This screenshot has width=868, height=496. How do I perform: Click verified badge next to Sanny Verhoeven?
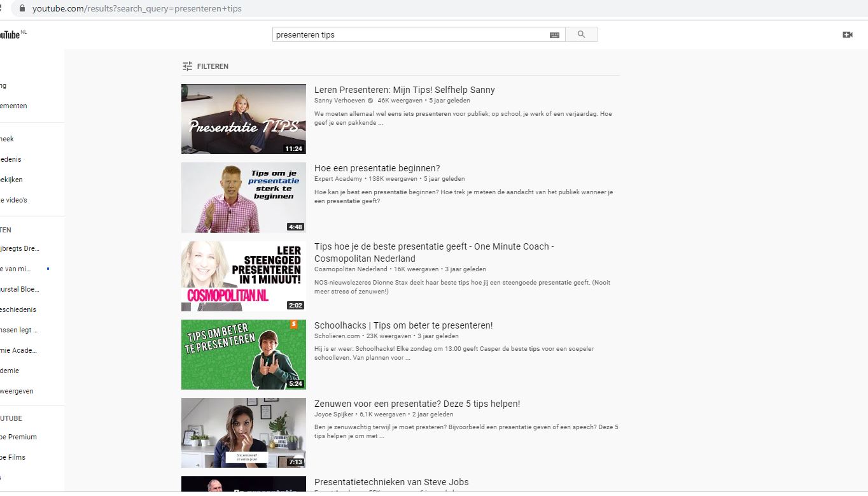[x=370, y=101]
